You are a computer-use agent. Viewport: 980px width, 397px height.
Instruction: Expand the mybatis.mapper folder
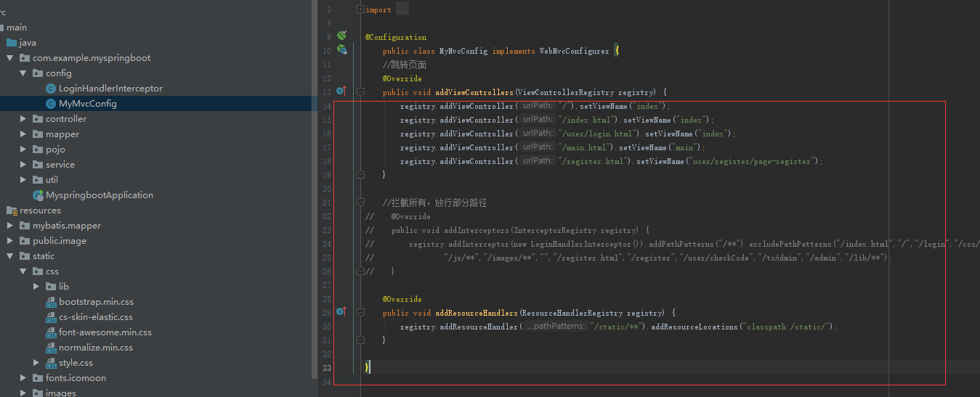click(x=10, y=226)
